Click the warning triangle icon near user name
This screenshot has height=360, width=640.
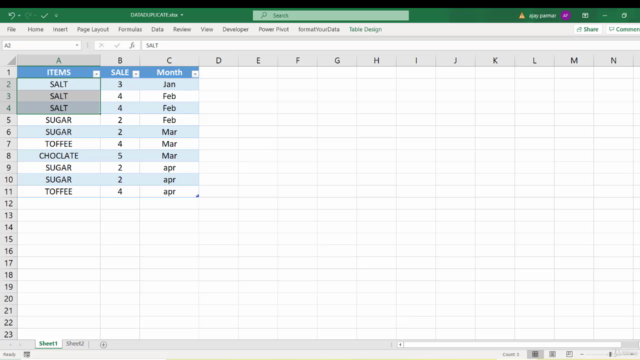pyautogui.click(x=522, y=16)
